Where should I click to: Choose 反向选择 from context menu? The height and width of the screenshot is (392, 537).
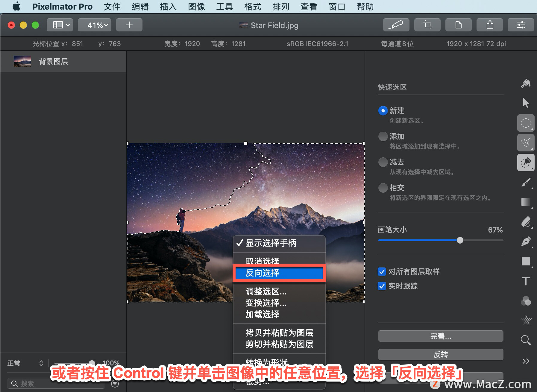click(x=279, y=273)
